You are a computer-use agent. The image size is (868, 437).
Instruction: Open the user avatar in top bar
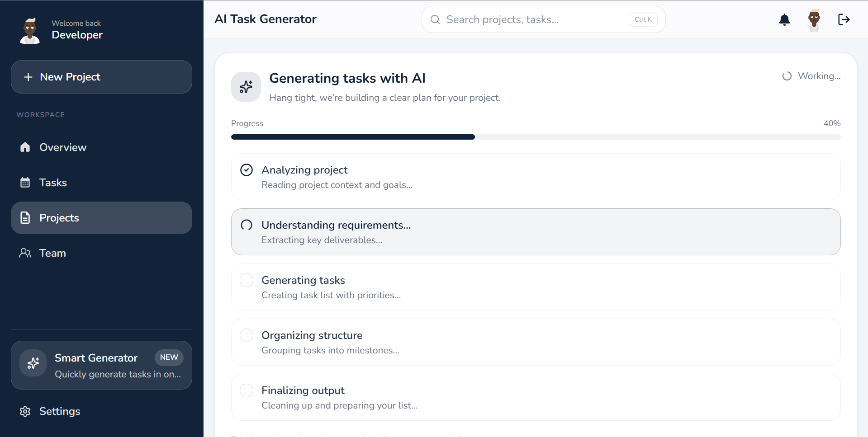[x=814, y=19]
